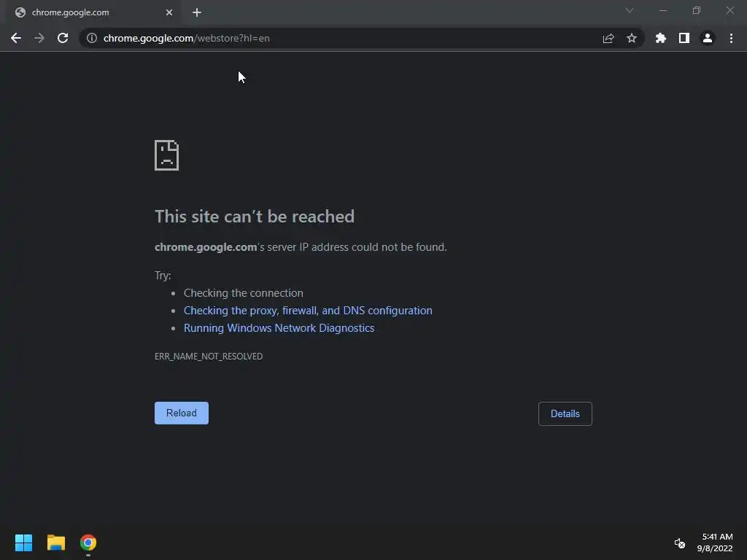Expand the tab search chevron
This screenshot has height=560, width=747.
click(x=630, y=10)
